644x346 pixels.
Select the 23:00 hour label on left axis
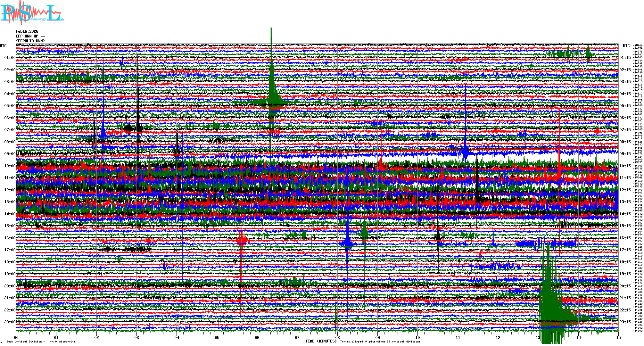click(x=10, y=322)
